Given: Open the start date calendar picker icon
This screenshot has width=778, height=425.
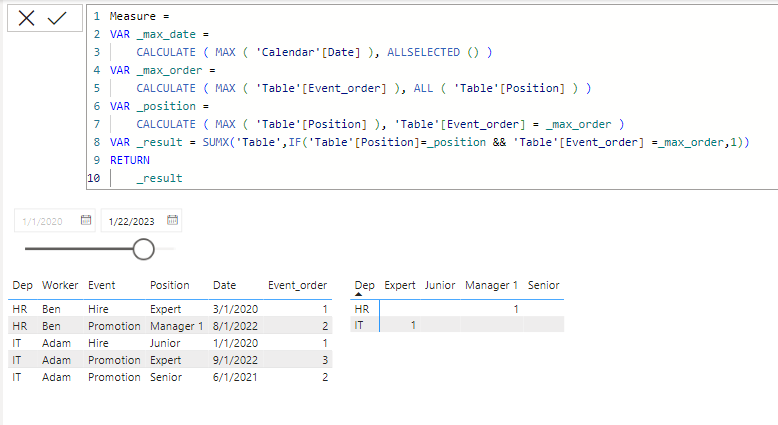Looking at the screenshot, I should (86, 220).
